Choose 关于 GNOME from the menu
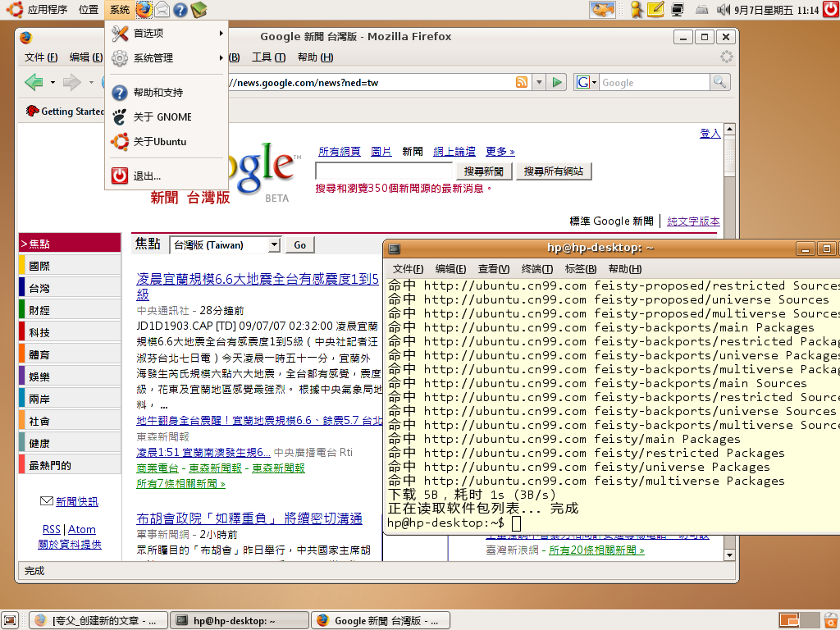Screen dimensions: 840x630 point(167,116)
